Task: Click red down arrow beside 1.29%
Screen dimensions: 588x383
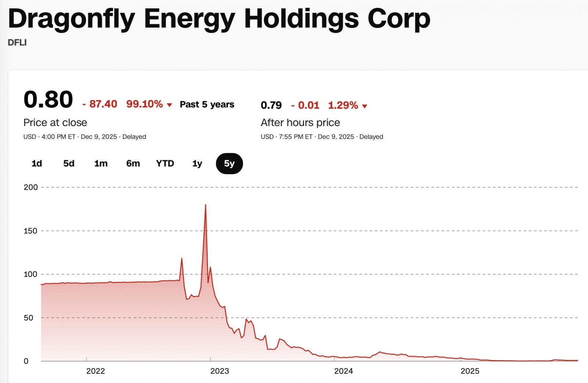Action: (x=365, y=107)
